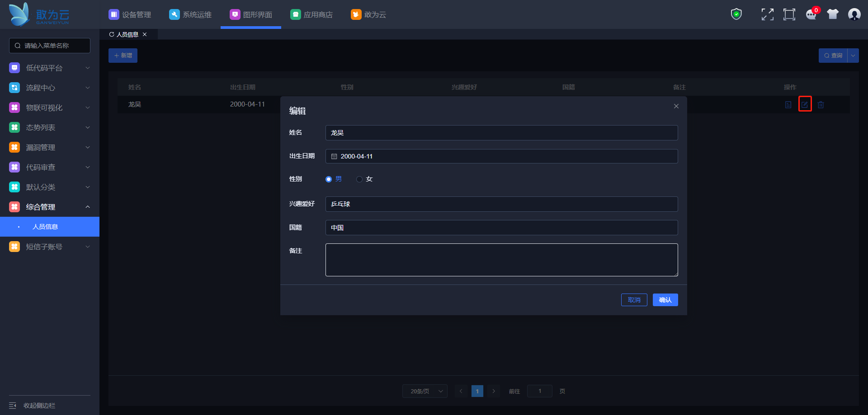This screenshot has width=868, height=415.
Task: Click the view details icon for 龙吴
Action: pyautogui.click(x=788, y=105)
